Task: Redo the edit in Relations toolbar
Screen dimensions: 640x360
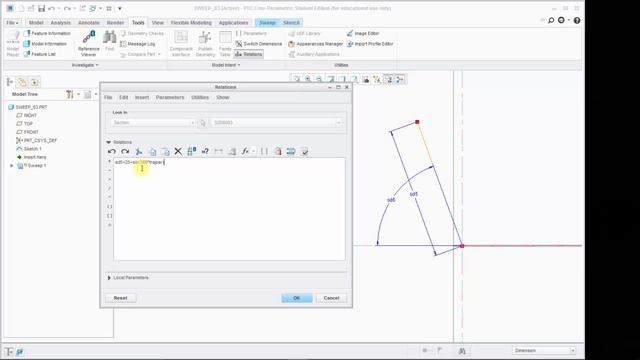Action: coord(125,151)
